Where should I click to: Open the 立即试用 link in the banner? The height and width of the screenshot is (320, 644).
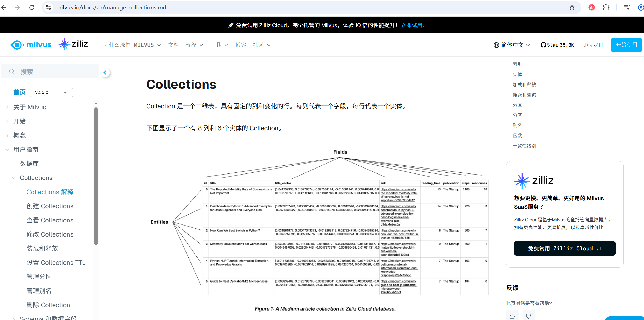click(x=413, y=25)
